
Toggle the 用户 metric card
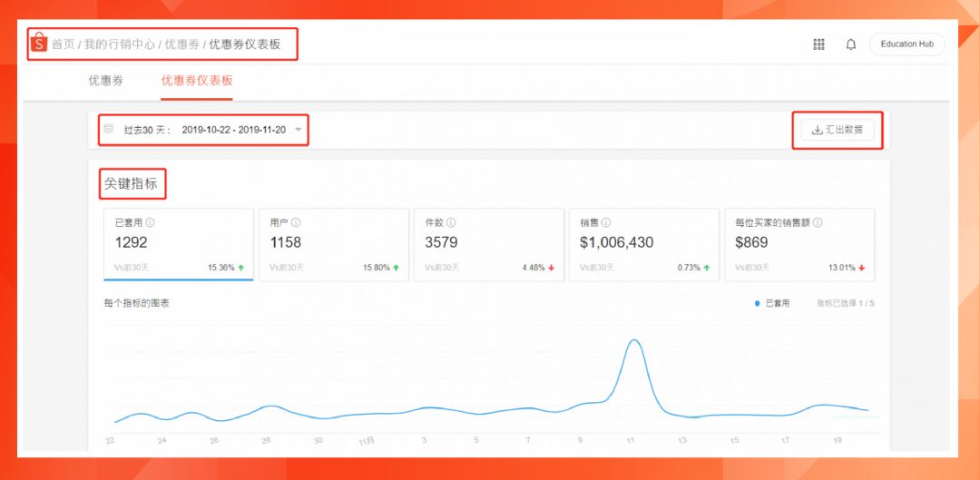[x=333, y=243]
